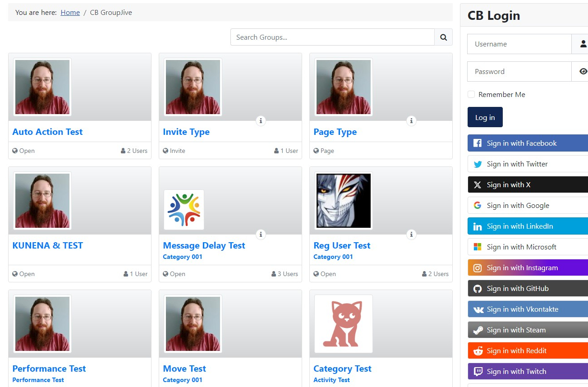
Task: Click the Auto Action Test group photo
Action: pyautogui.click(x=42, y=87)
